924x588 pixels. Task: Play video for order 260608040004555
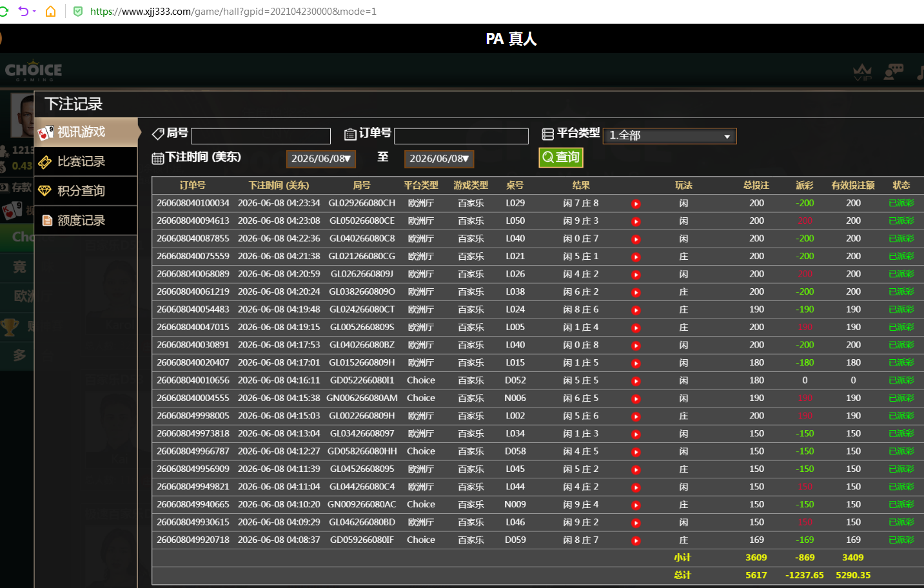636,398
